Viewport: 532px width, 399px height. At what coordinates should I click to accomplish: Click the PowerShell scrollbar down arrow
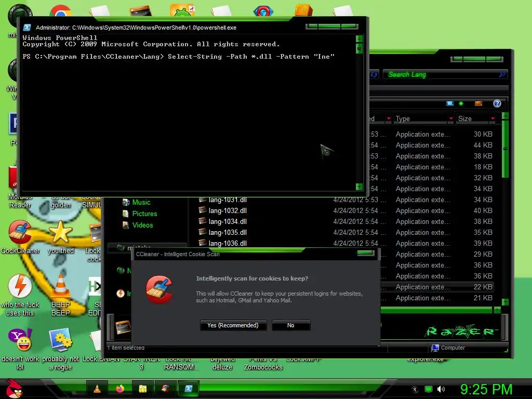pyautogui.click(x=359, y=187)
